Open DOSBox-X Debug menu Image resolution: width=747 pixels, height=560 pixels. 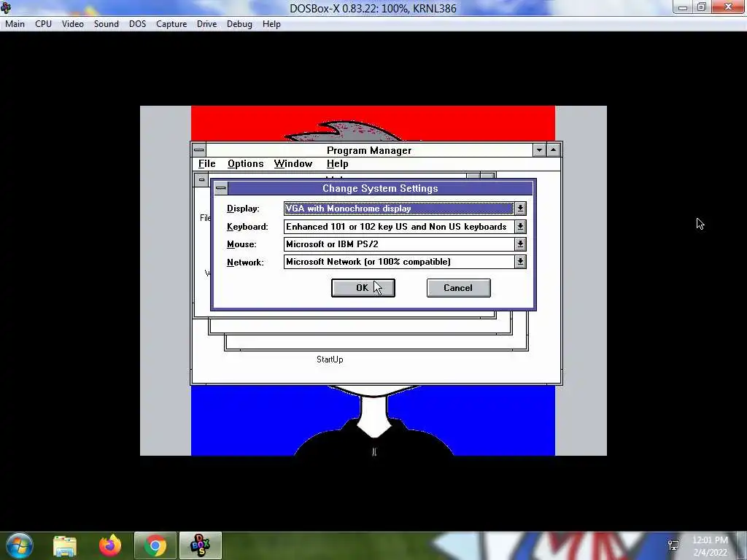click(x=239, y=24)
